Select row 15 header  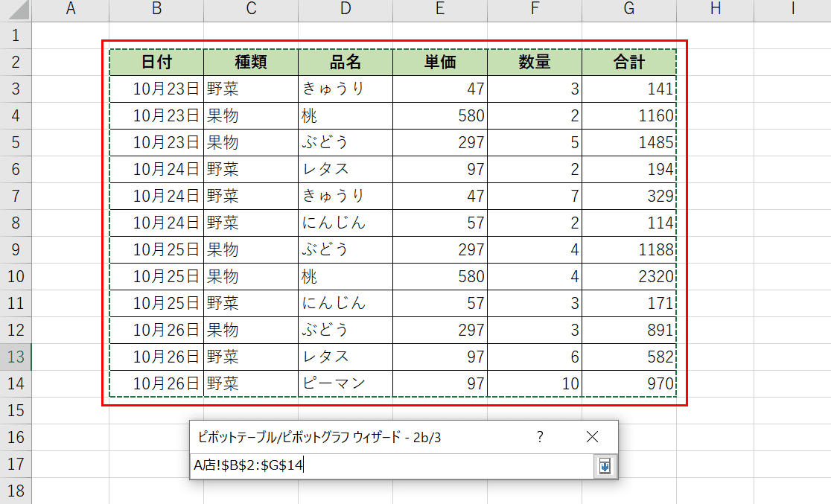pyautogui.click(x=16, y=410)
